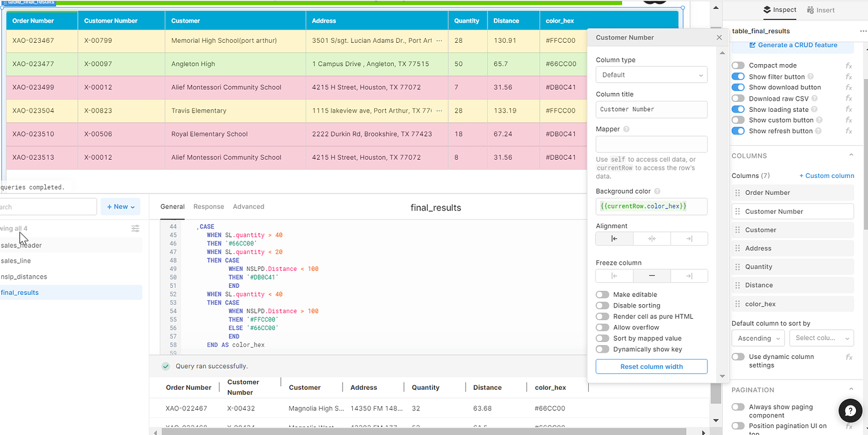The width and height of the screenshot is (868, 435).
Task: Select center alignment icon for column
Action: [652, 239]
